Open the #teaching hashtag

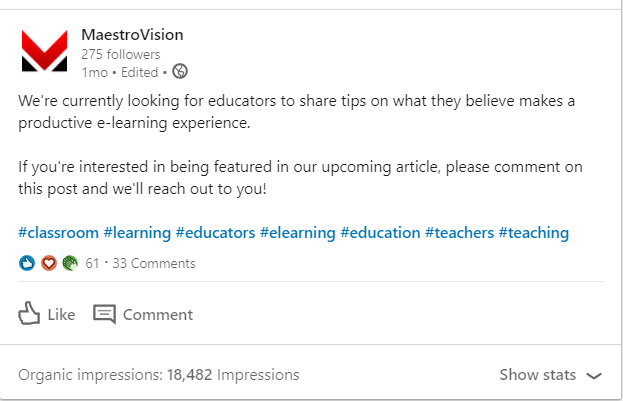(534, 233)
